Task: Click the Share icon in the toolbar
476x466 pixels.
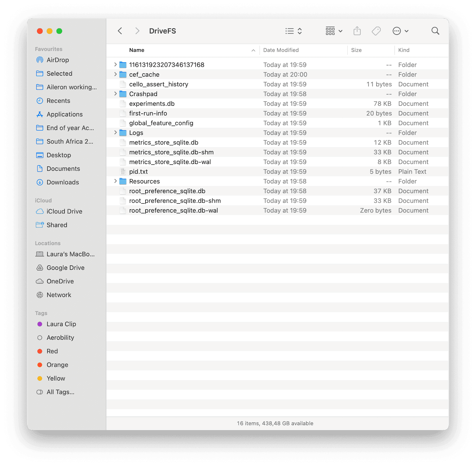Action: pos(357,31)
